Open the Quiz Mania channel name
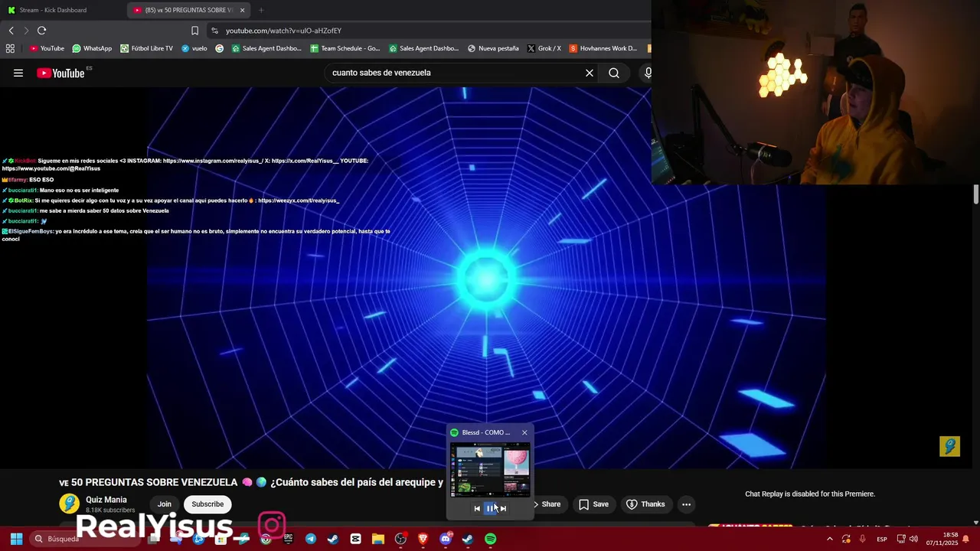The image size is (980, 551). 106,500
